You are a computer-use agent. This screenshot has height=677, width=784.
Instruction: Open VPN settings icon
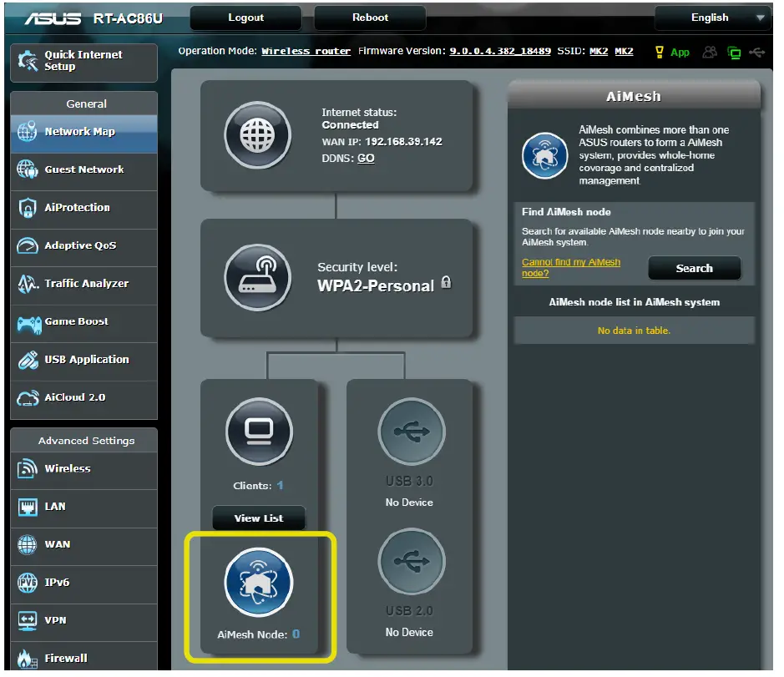pyautogui.click(x=27, y=621)
